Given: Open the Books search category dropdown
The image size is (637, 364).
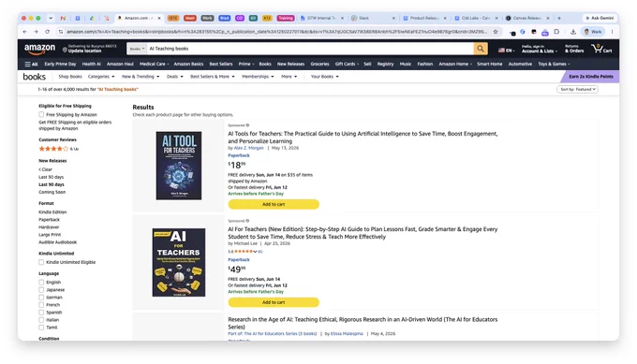Looking at the screenshot, I should point(137,49).
